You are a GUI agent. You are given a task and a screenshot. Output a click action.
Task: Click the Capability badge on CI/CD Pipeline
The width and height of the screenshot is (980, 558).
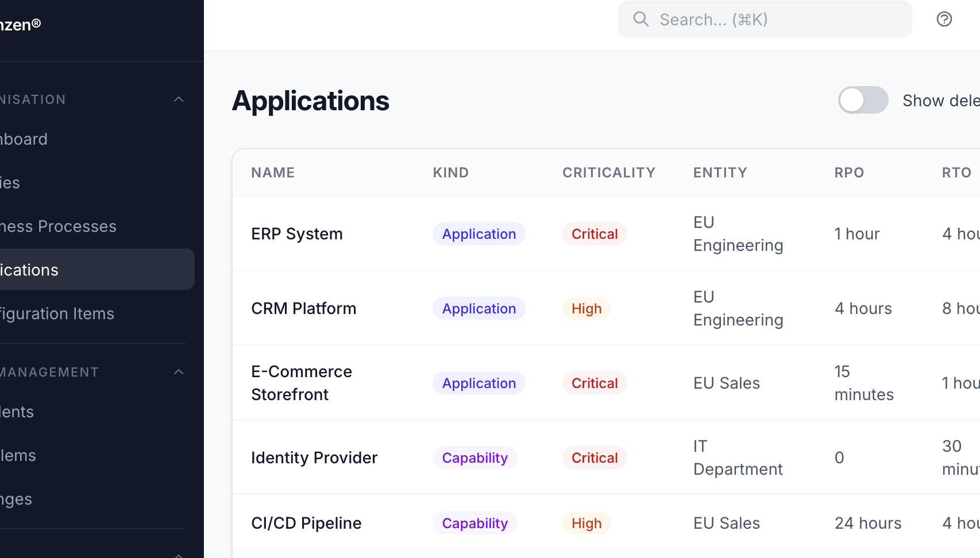click(x=474, y=523)
